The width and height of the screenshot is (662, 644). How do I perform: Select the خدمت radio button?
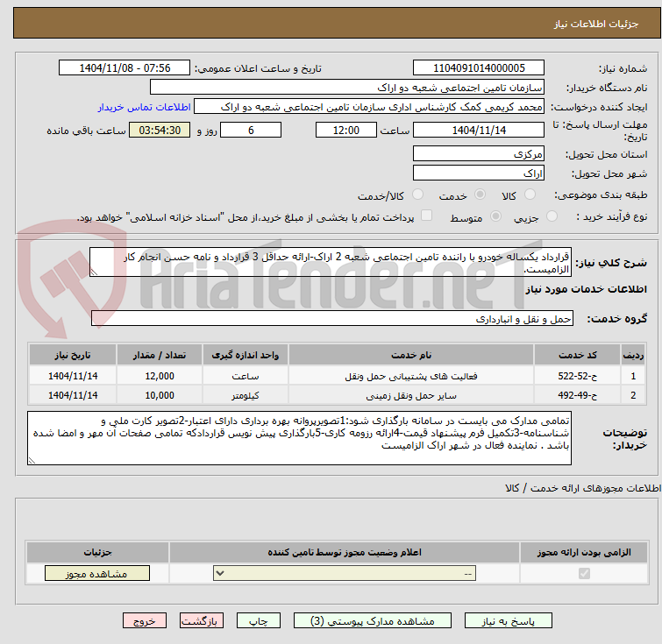(480, 195)
